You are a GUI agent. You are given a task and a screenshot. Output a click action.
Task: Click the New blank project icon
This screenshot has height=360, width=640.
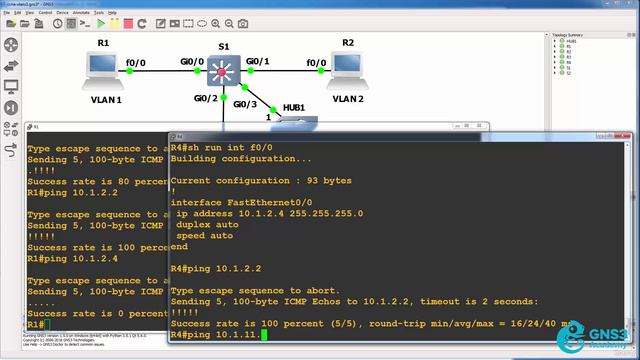(x=11, y=24)
